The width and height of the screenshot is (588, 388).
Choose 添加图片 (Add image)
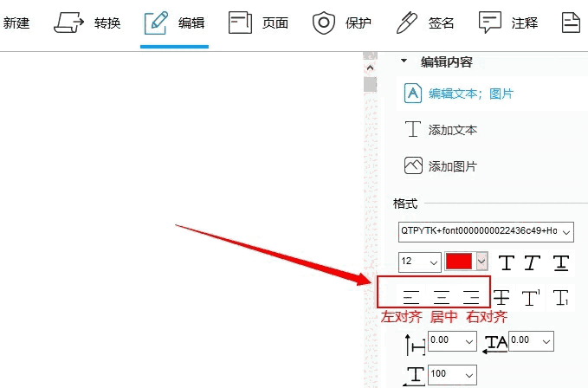[x=453, y=166]
